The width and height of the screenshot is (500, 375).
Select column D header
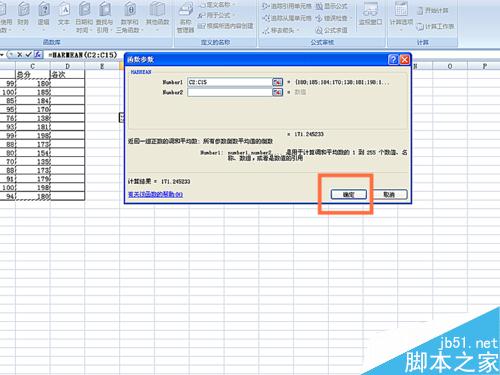coord(67,66)
